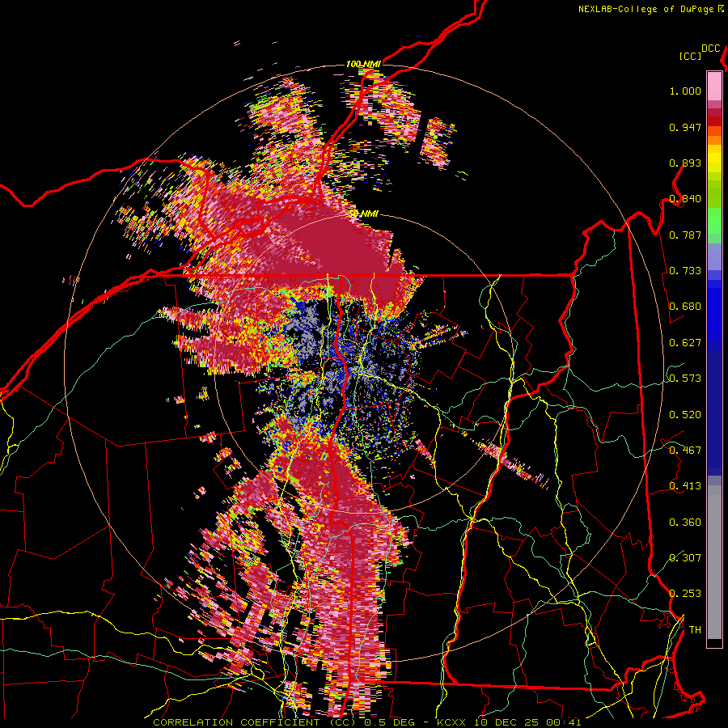Select the 0.573 scale value
This screenshot has height=728, width=728.
(685, 379)
